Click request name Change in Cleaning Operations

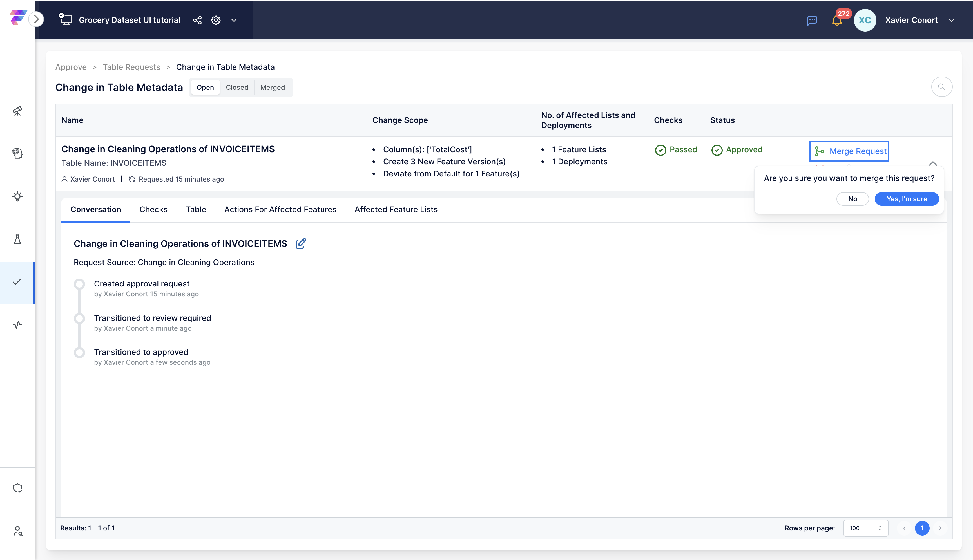(168, 149)
